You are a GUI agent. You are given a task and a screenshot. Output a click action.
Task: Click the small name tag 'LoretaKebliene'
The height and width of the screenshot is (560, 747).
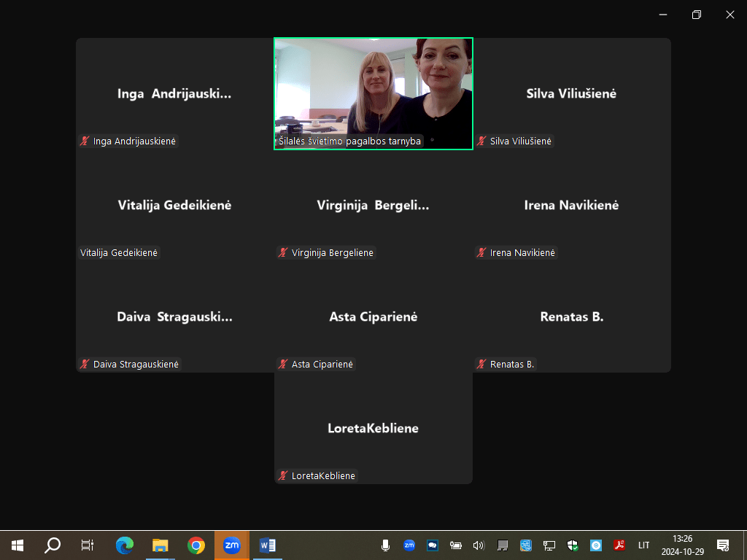pyautogui.click(x=317, y=475)
